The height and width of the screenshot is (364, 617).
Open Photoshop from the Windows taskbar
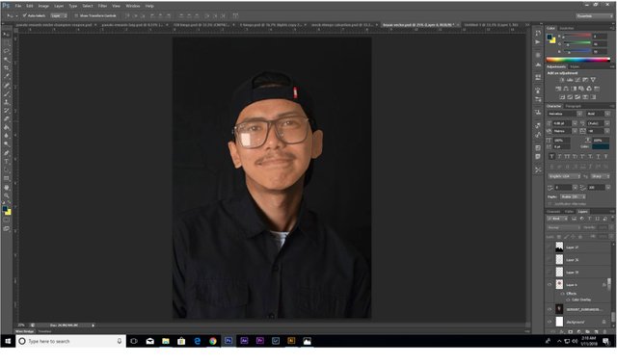tap(228, 341)
